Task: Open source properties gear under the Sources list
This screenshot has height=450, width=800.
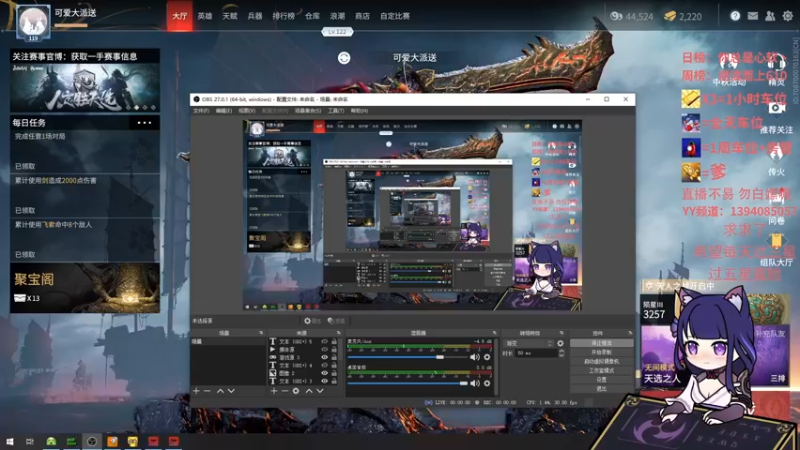Action: (296, 391)
